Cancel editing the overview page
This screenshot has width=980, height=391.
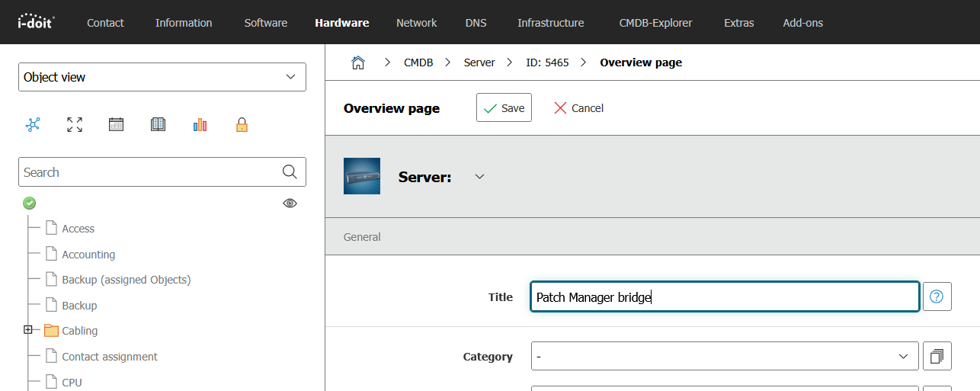578,107
